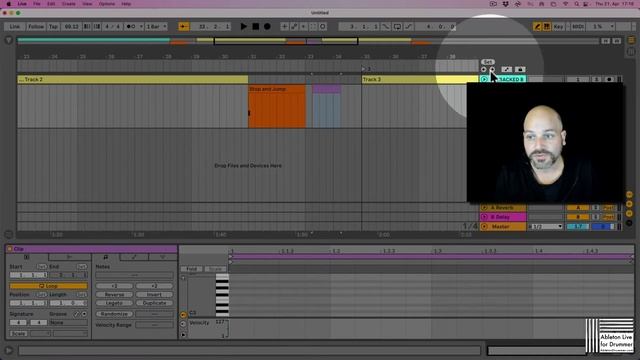Click the Invert notes button

point(154,294)
